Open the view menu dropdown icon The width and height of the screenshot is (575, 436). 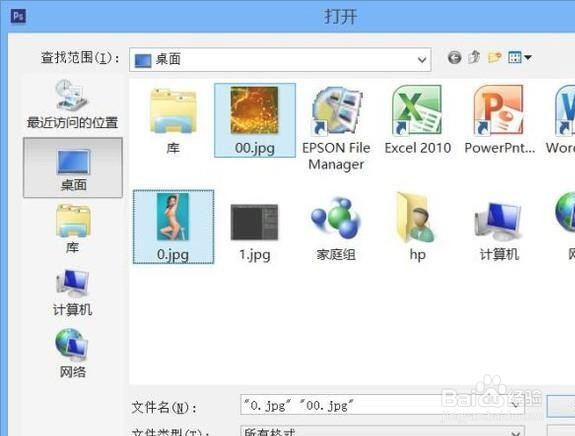tap(520, 57)
